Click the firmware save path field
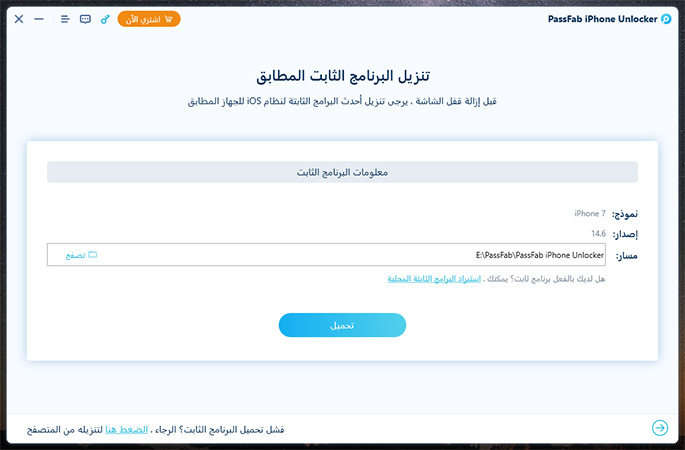 pos(326,255)
